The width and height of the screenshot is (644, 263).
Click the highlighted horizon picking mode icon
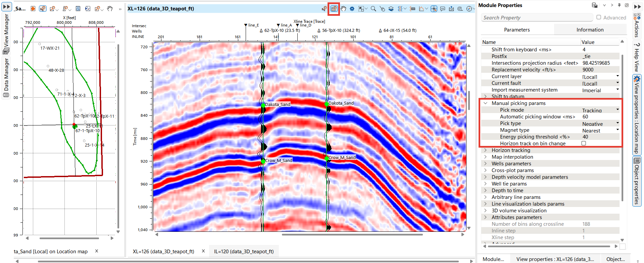click(334, 9)
